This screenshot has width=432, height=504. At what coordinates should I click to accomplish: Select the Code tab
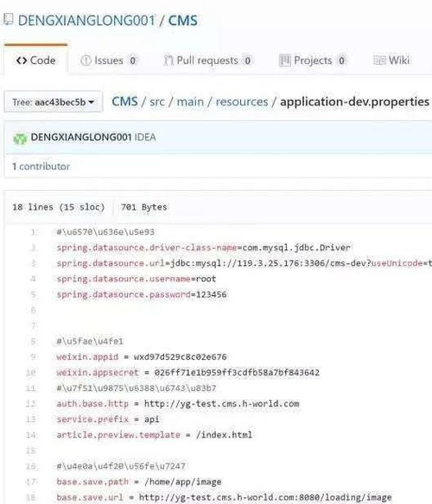click(x=35, y=60)
